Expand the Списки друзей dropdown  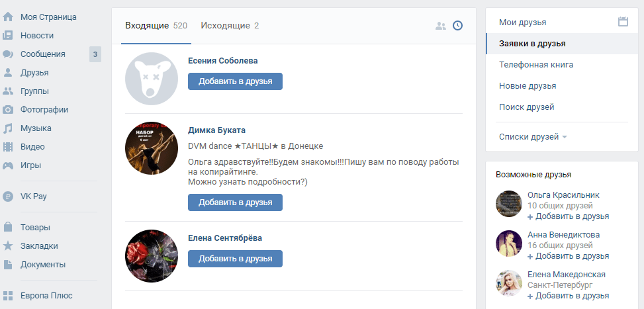point(533,137)
